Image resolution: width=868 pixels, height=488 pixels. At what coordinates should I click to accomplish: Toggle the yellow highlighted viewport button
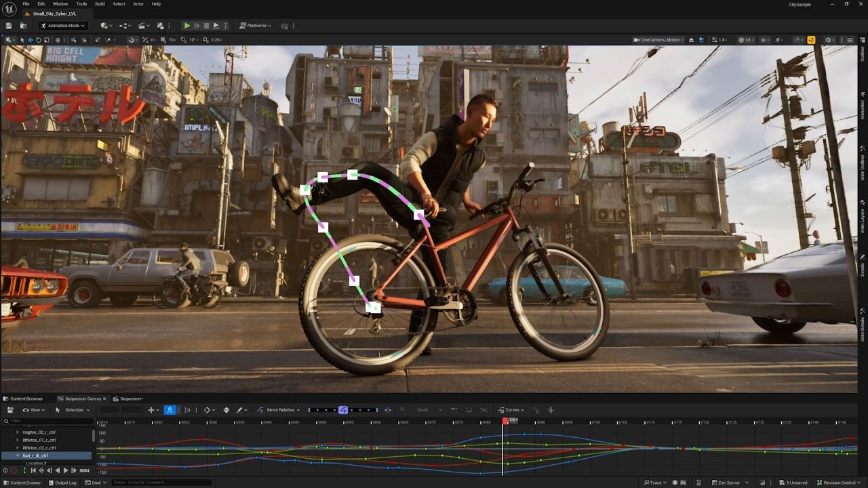tap(811, 40)
